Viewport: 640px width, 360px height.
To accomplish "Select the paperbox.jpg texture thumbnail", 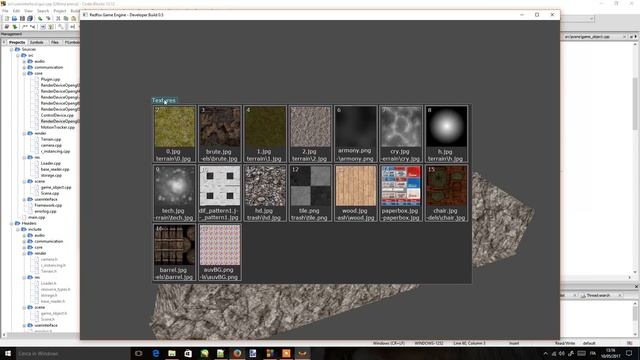I will click(x=401, y=186).
